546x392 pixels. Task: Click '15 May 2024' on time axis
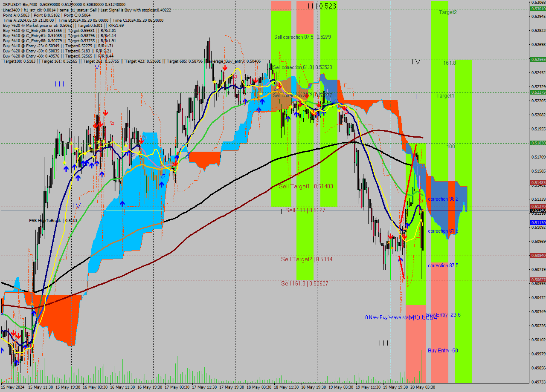(13, 387)
